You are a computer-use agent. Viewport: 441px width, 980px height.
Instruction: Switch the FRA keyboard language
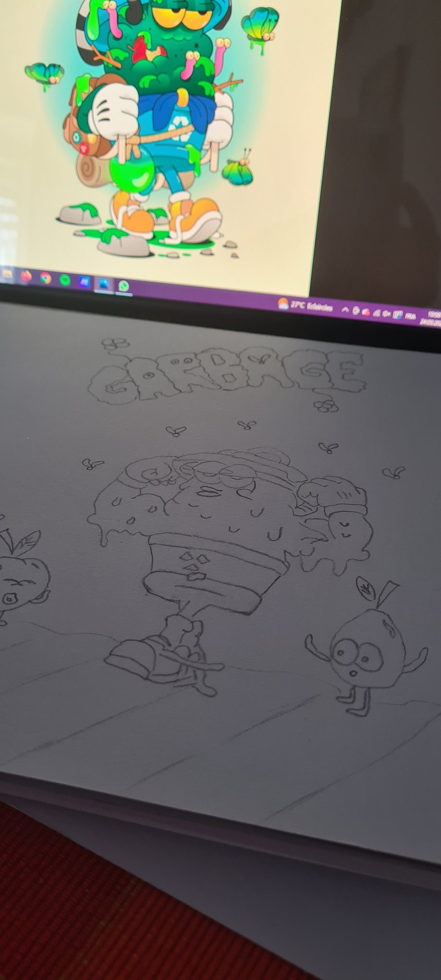click(x=411, y=316)
